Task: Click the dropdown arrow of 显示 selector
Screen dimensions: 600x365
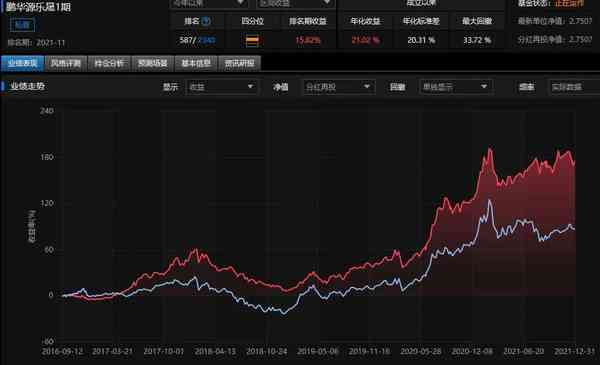Action: pos(250,87)
